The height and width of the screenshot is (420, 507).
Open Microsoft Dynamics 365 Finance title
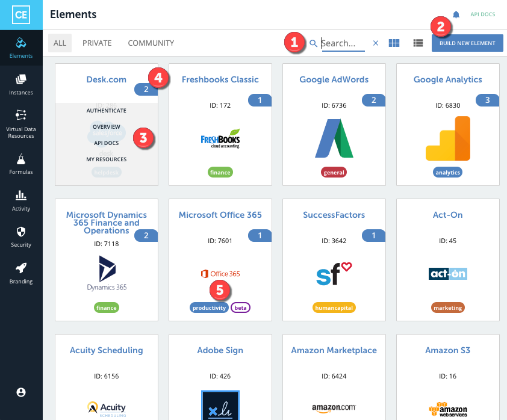(x=107, y=223)
